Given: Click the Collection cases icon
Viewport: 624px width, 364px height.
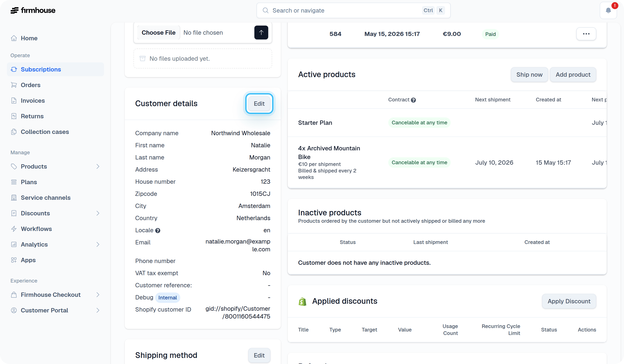Looking at the screenshot, I should click(14, 132).
